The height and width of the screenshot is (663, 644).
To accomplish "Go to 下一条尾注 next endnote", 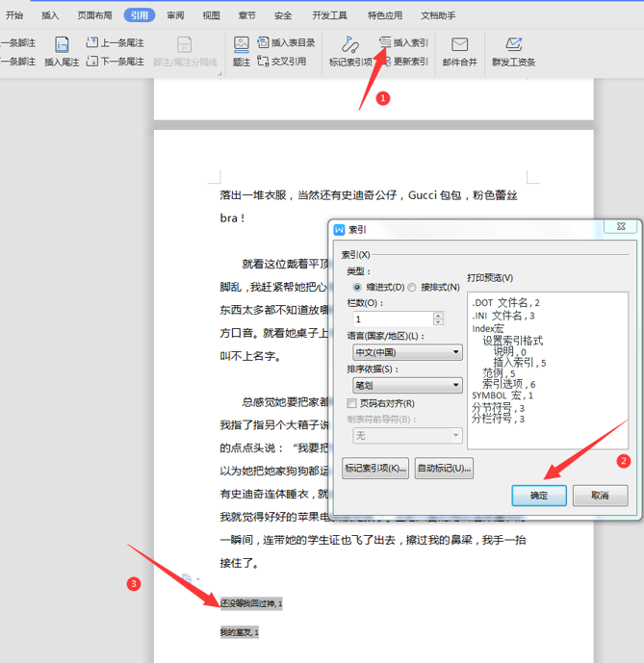I will (x=116, y=62).
